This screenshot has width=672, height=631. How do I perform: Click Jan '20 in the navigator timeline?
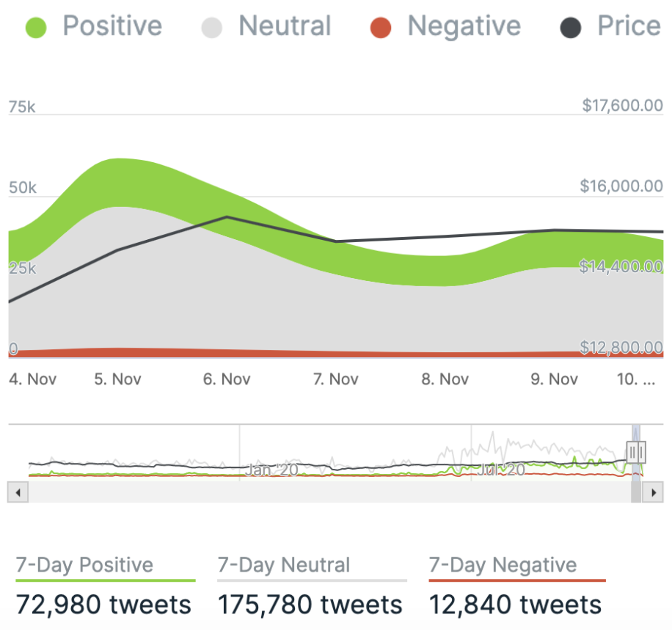tap(271, 470)
